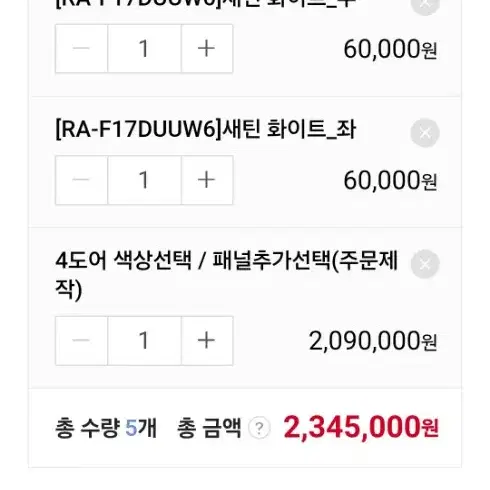Click the [RA-F17DUUW6]새틴 화이트_좌 option name
Viewport: 490px width, 490px height.
click(x=205, y=129)
